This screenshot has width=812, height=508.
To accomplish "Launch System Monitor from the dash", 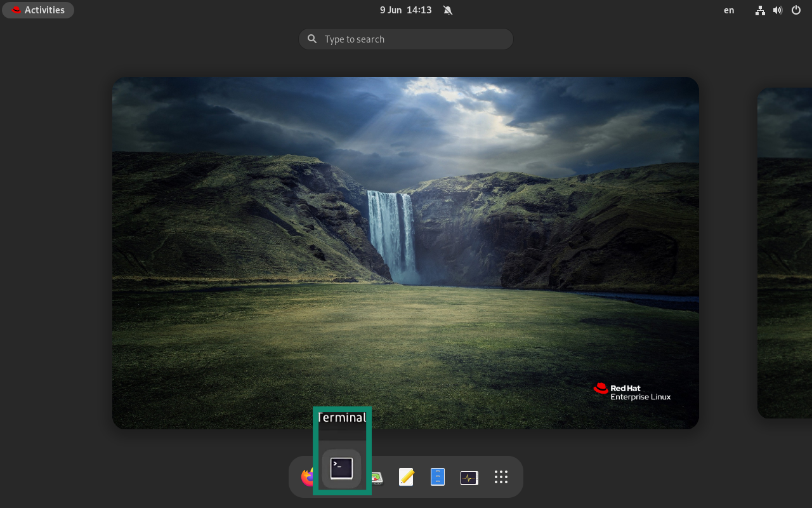I will 469,477.
